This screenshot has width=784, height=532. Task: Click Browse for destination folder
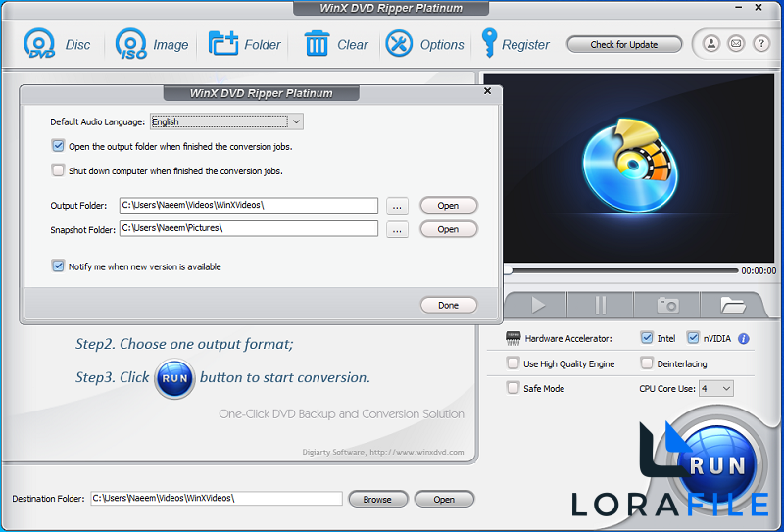[x=378, y=499]
